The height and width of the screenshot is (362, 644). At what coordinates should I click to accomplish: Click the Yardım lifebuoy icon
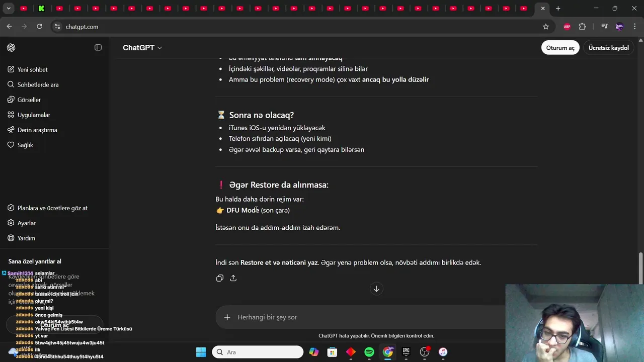pos(11,238)
